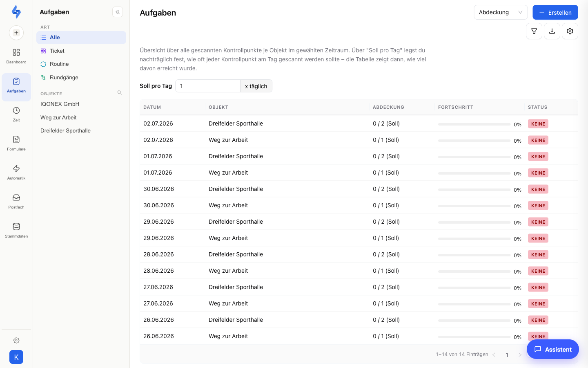
Task: Click Weg zur Arbeit in 27.06.2026 row
Action: point(228,303)
